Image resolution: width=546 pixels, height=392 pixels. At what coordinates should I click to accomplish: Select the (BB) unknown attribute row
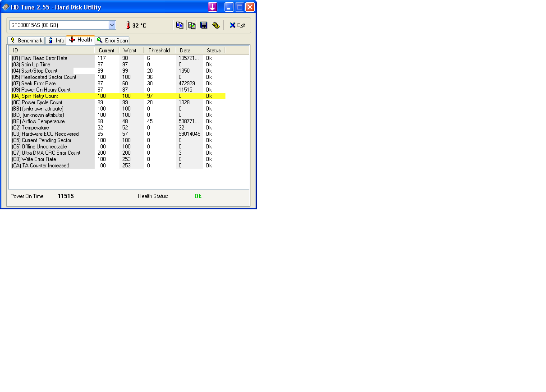pos(118,109)
